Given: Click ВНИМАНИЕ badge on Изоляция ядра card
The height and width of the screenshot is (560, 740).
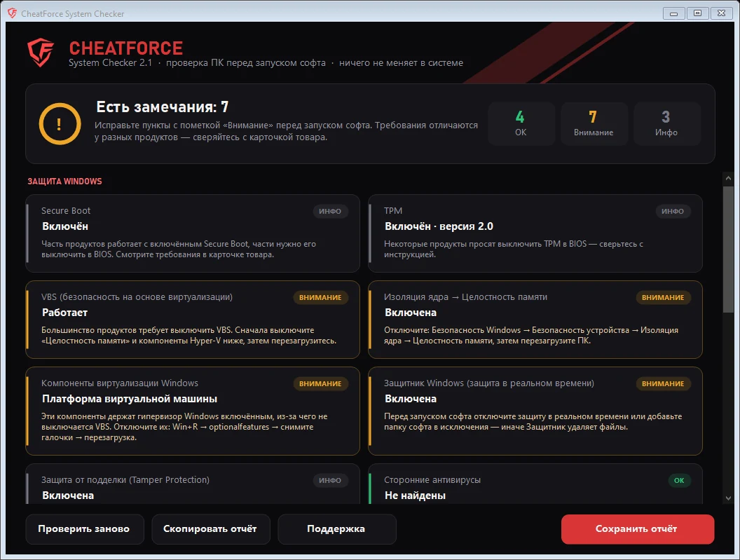Looking at the screenshot, I should click(x=663, y=297).
